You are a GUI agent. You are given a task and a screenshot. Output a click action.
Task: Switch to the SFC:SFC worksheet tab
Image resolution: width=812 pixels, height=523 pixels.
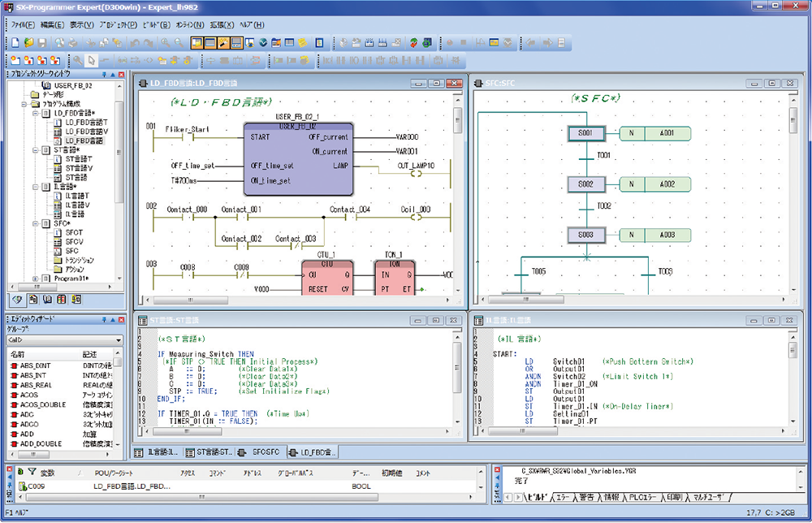pyautogui.click(x=260, y=452)
